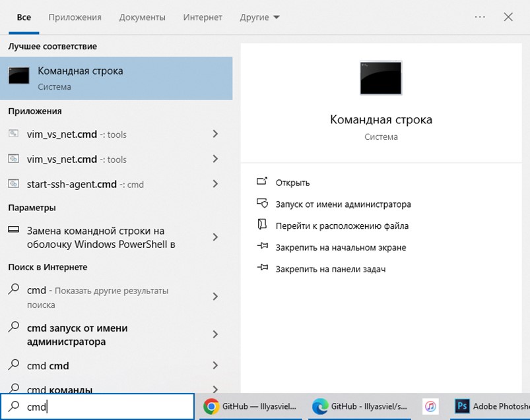Pin via Закрепить на начальном экране
The width and height of the screenshot is (530, 420).
[x=341, y=248]
